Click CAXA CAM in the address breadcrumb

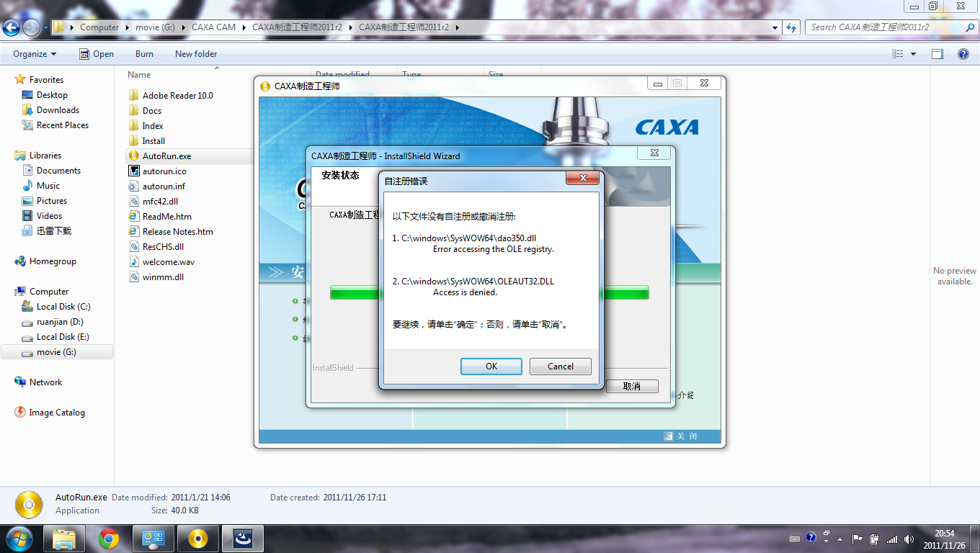point(213,27)
